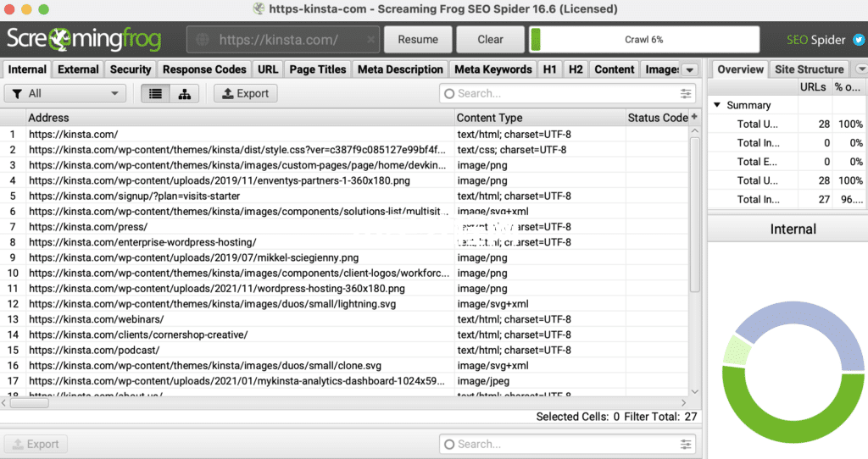Screen dimensions: 868x459
Task: Open the H2 tab
Action: pyautogui.click(x=576, y=69)
